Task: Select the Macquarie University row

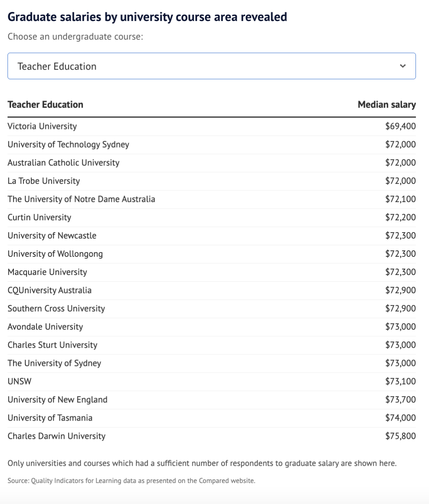Action: 47,272
